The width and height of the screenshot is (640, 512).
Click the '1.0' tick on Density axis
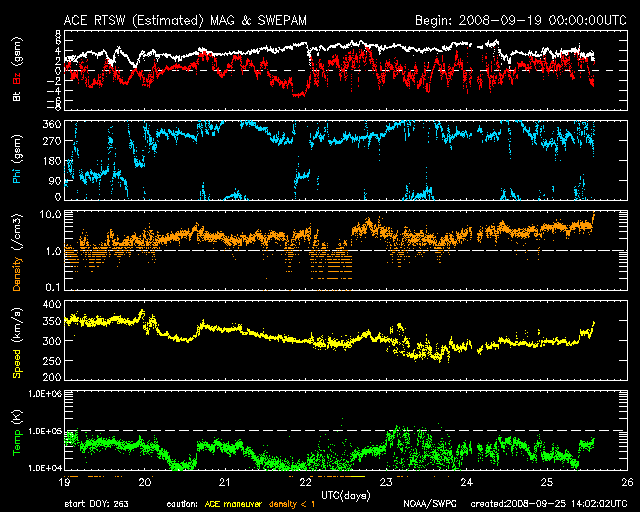tap(53, 251)
